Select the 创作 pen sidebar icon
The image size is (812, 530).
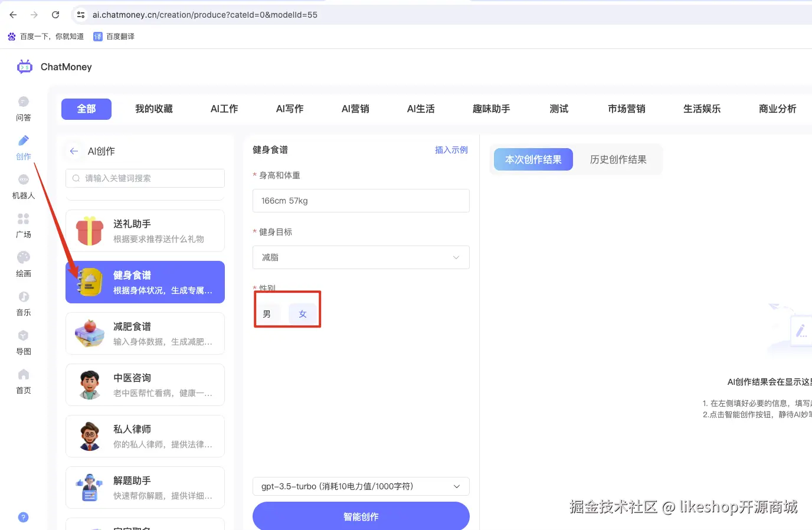(24, 140)
